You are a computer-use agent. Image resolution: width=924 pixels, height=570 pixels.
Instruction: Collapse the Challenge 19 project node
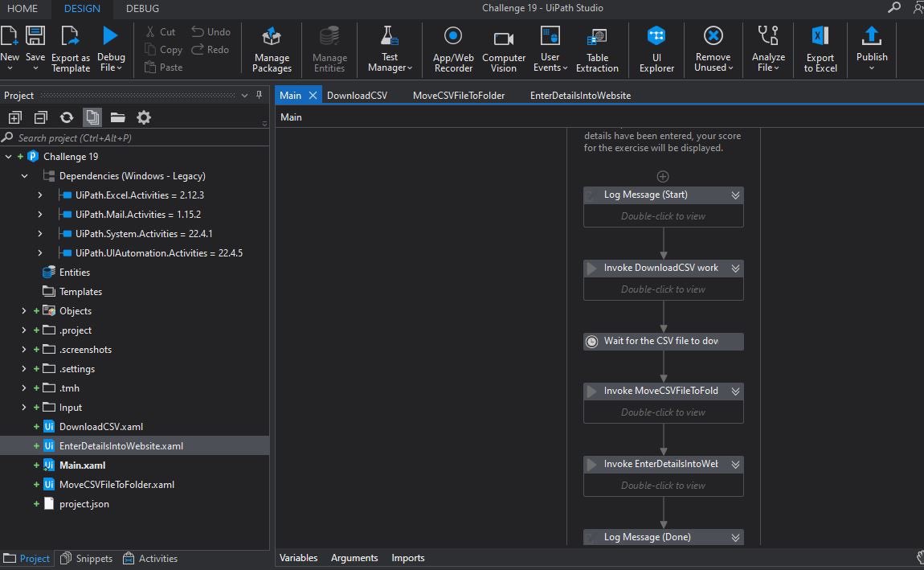click(8, 157)
